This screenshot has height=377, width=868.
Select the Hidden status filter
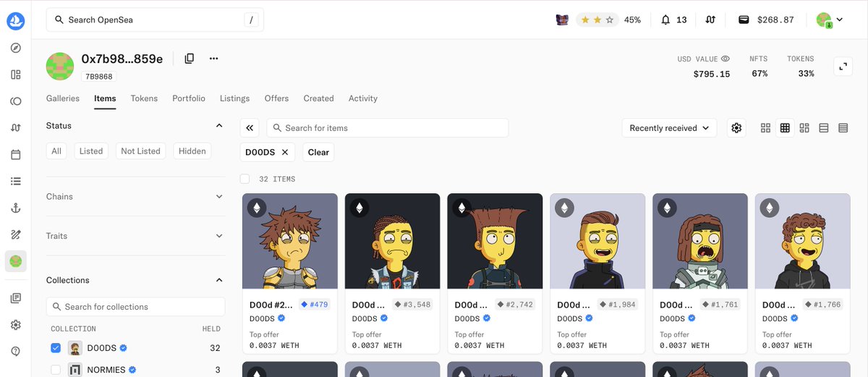click(x=192, y=151)
